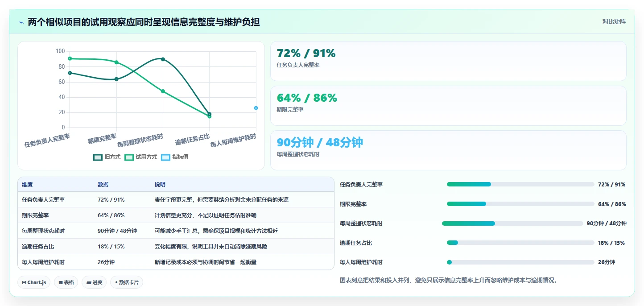Open the 64% / 86% data card

448,106
